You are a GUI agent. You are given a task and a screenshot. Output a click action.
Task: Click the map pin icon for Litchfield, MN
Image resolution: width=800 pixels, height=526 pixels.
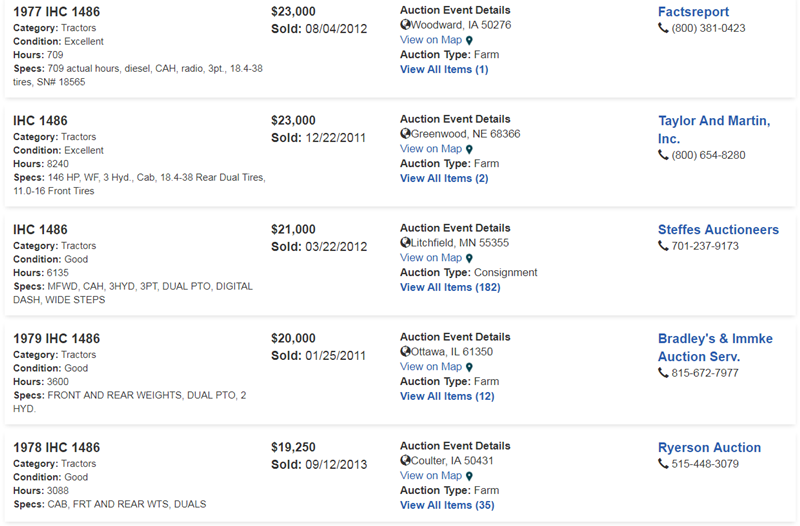click(469, 259)
